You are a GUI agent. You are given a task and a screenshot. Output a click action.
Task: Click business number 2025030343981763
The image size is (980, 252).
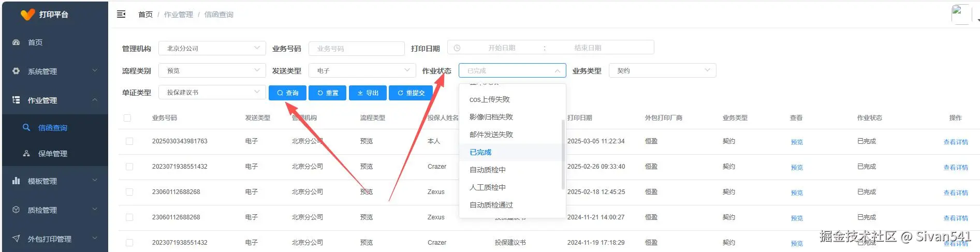[180, 141]
